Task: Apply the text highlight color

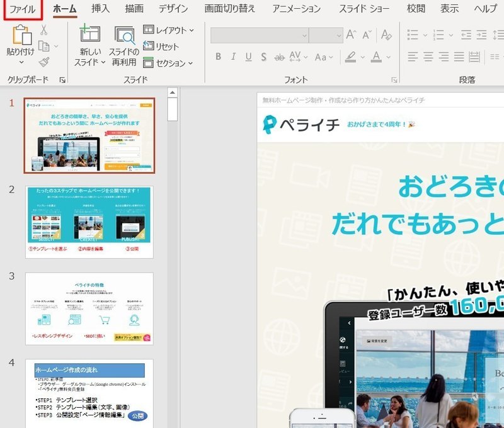Action: coord(351,57)
